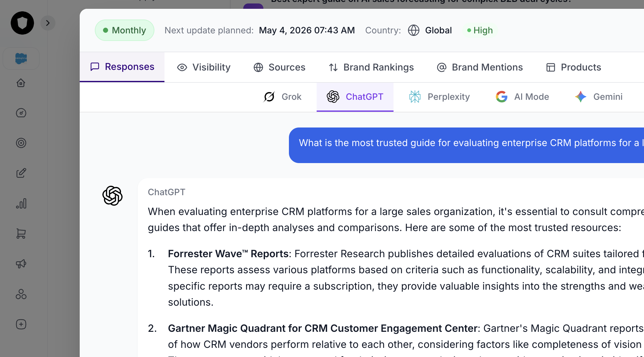Open the bar chart analytics icon
Image resolution: width=644 pixels, height=357 pixels.
[21, 203]
